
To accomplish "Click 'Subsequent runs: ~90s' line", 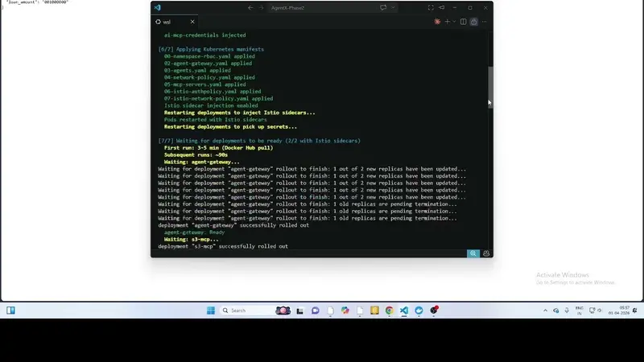I will (x=196, y=154).
